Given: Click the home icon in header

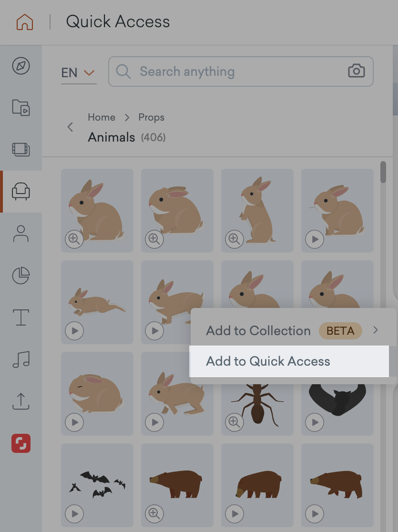Looking at the screenshot, I should (25, 22).
